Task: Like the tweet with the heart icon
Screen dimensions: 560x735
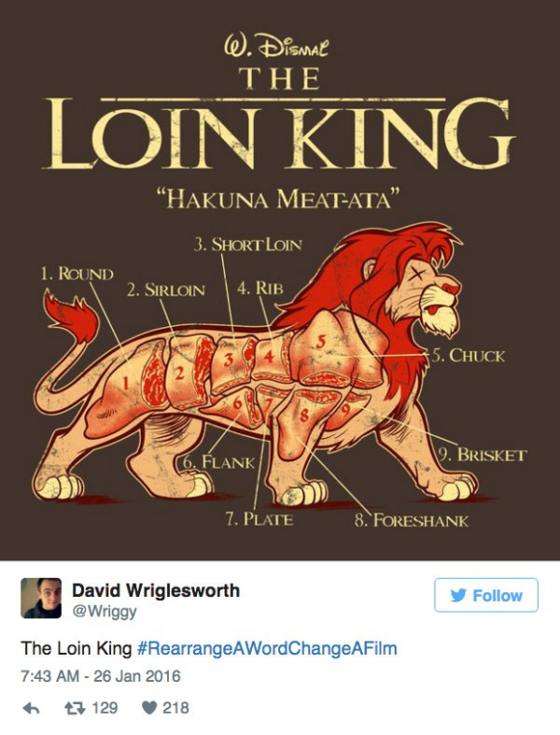Action: (x=148, y=708)
